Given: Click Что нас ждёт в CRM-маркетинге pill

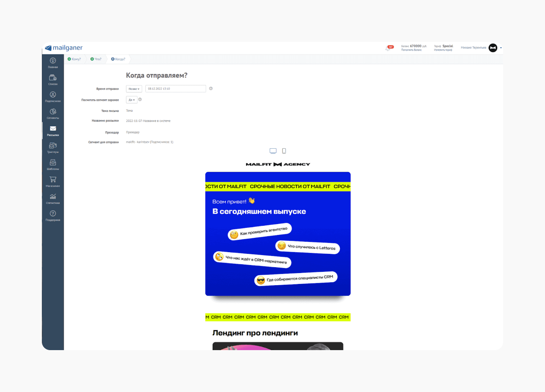Looking at the screenshot, I should tap(252, 259).
